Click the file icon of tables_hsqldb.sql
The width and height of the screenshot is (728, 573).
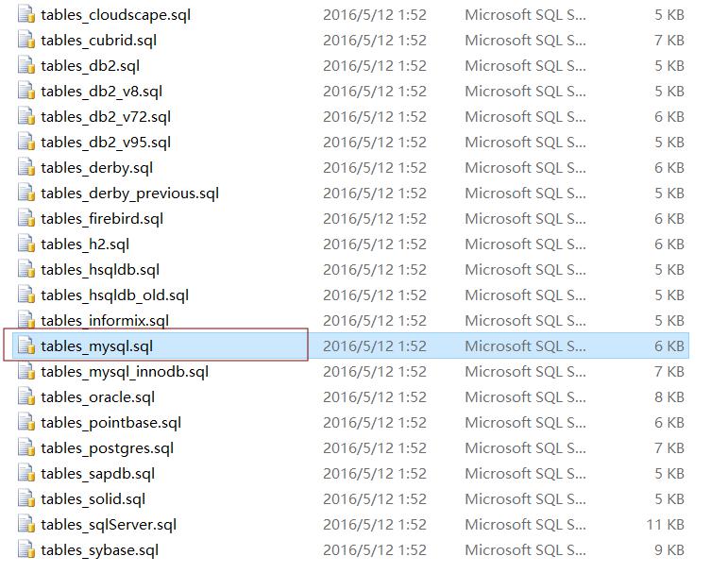26,269
